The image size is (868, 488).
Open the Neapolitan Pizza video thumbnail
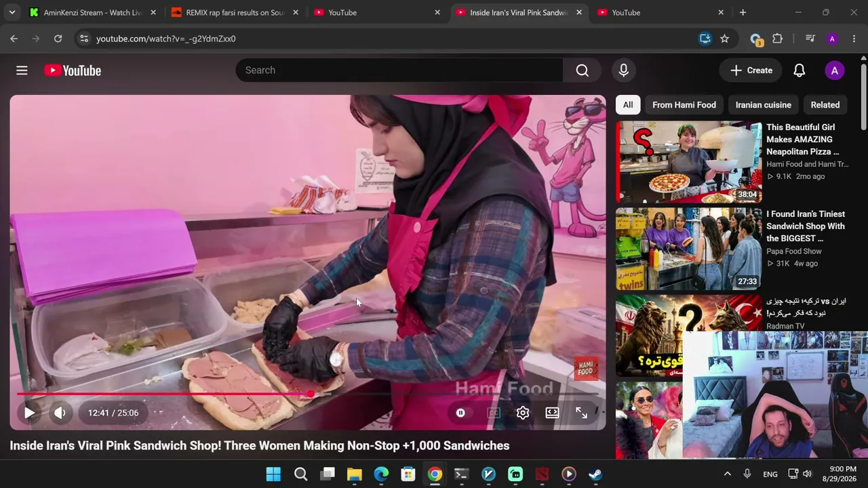coord(689,162)
